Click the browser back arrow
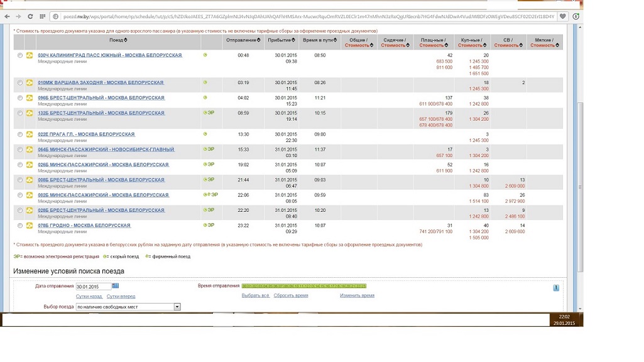Image resolution: width=644 pixels, height=362 pixels. [6, 16]
